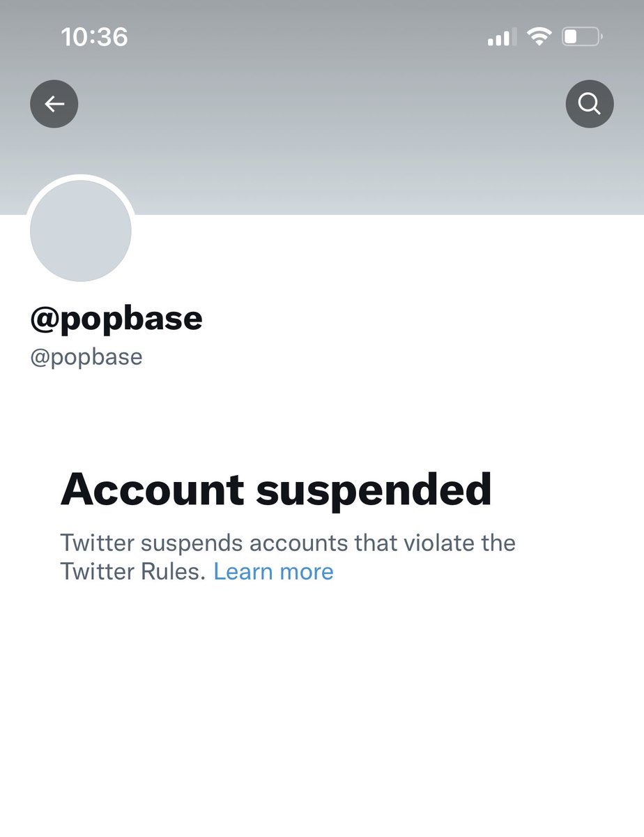Tap the profile picture placeholder image

pyautogui.click(x=80, y=230)
